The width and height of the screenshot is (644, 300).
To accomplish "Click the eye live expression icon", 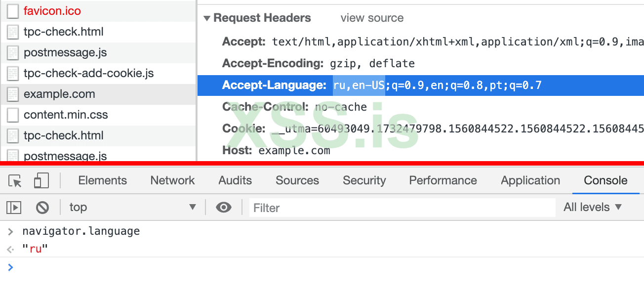I will (x=224, y=208).
